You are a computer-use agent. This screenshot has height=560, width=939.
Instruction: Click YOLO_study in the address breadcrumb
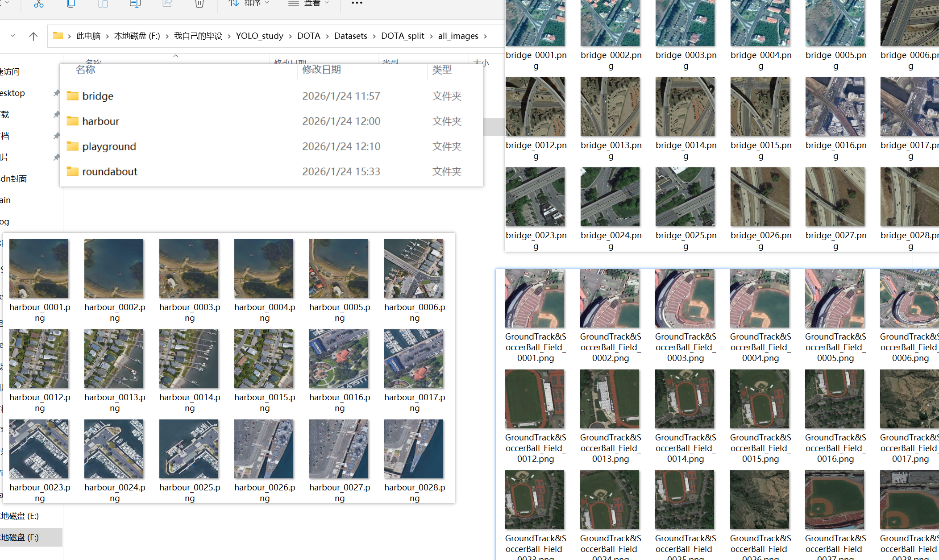click(259, 36)
